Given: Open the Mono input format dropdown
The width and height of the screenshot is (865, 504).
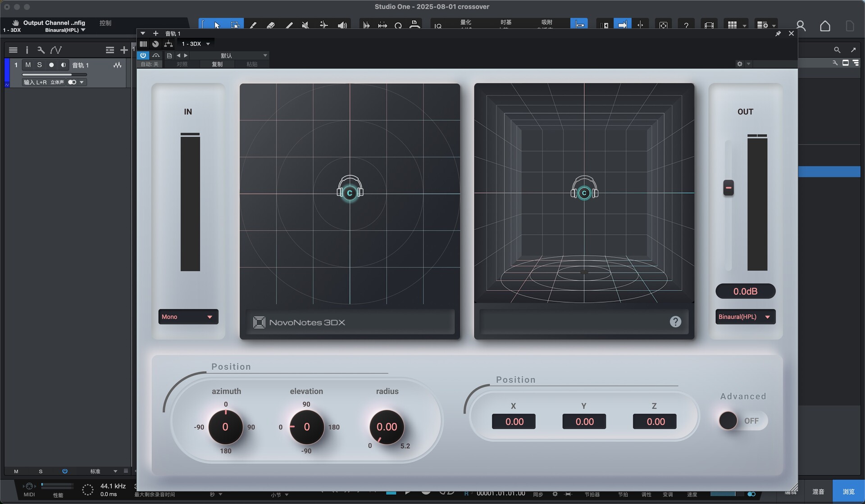Looking at the screenshot, I should coord(188,317).
